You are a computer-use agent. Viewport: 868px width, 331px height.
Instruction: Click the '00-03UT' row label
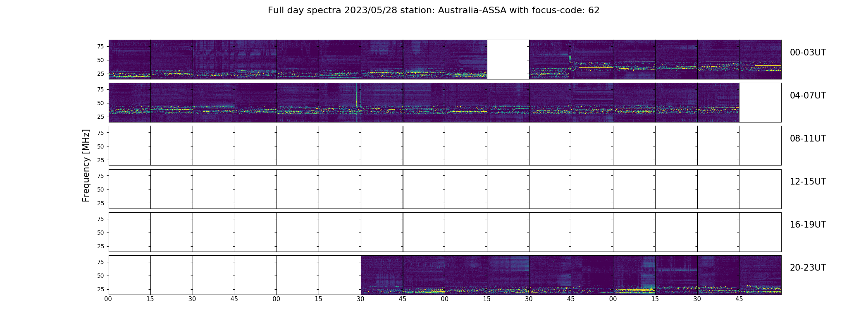[808, 53]
